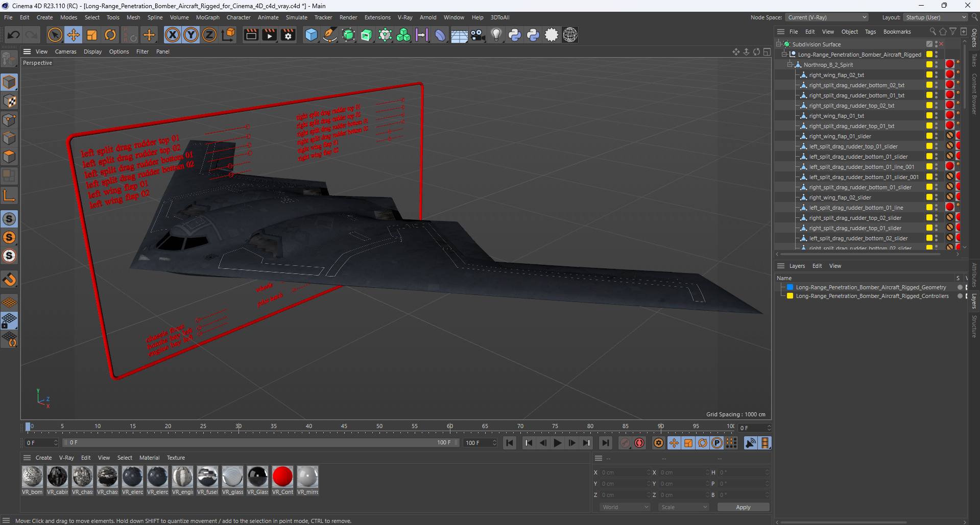Activate the Rotate tool in top toolbar
Viewport: 980px width, 525px height.
(110, 35)
